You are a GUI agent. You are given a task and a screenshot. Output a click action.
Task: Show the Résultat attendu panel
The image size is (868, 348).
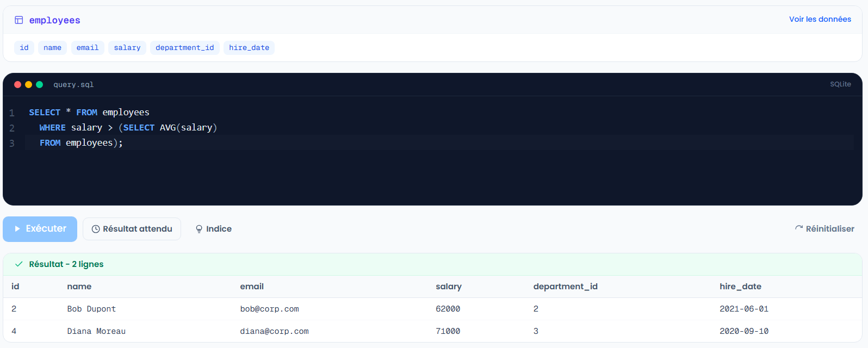pos(132,229)
